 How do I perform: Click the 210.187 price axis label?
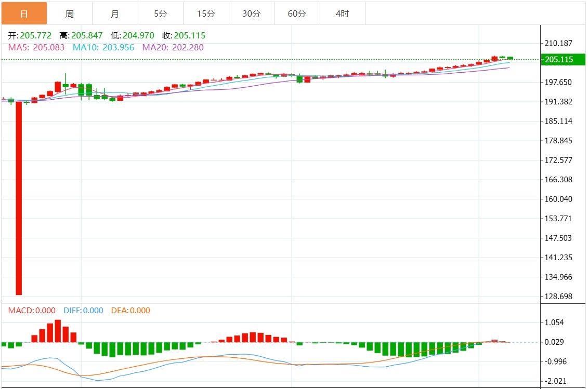tap(559, 43)
